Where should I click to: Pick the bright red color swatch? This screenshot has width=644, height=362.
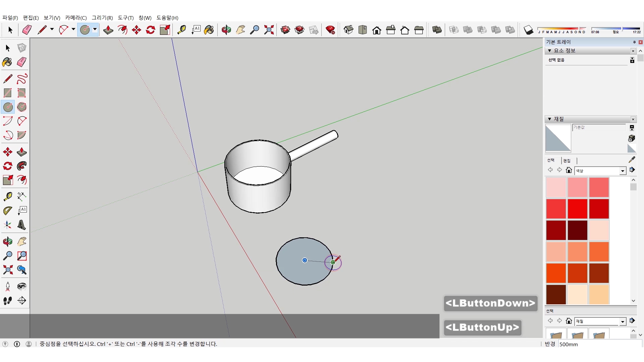pyautogui.click(x=577, y=208)
